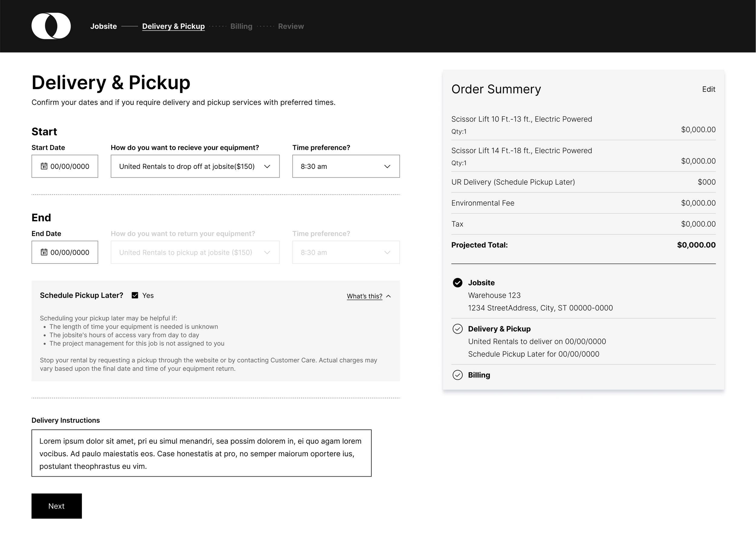The image size is (756, 537).
Task: Click the Billing step circle icon
Action: coord(457,375)
